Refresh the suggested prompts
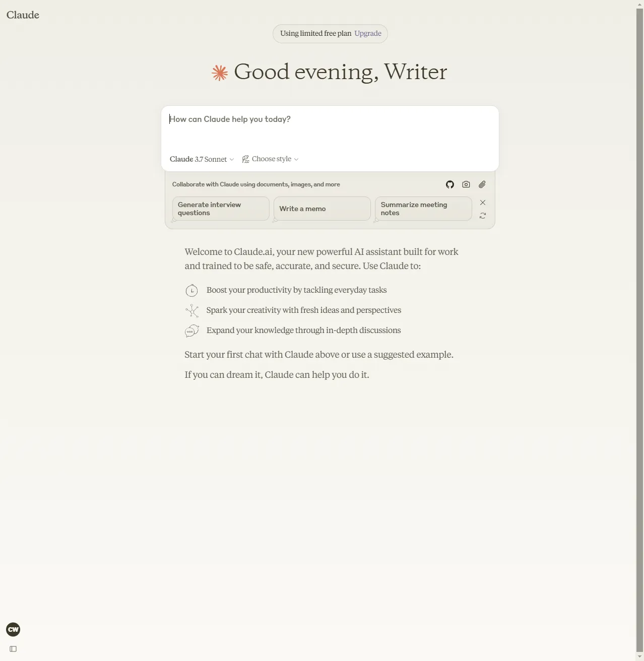644x661 pixels. pos(483,216)
